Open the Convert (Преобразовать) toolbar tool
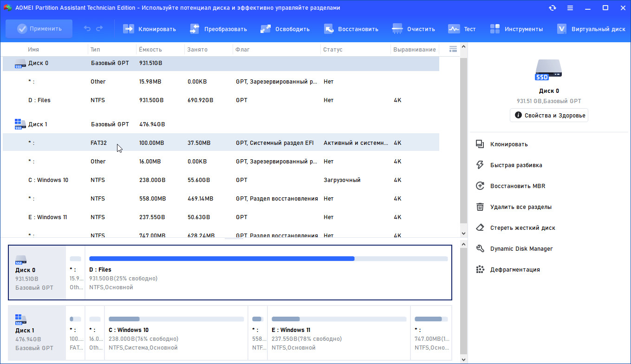Viewport: 631px width, 364px height. pos(195,29)
